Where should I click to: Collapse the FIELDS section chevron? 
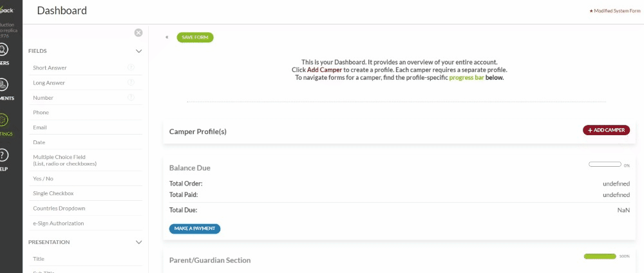click(x=139, y=52)
